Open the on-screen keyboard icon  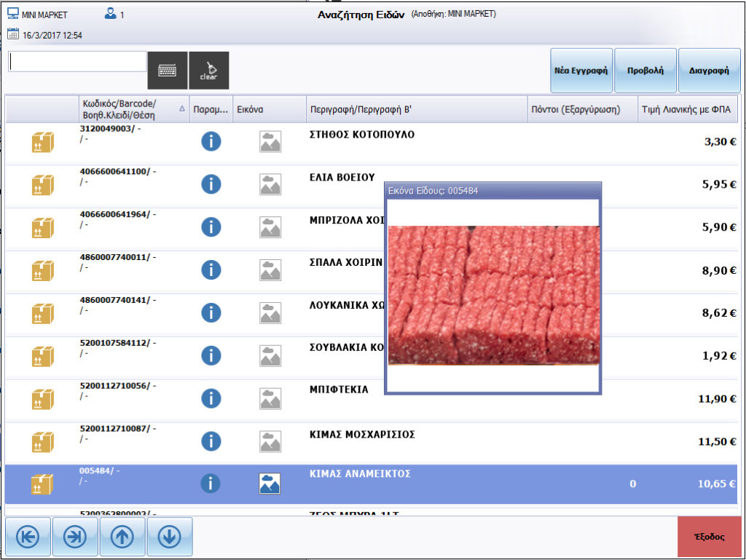[x=168, y=71]
